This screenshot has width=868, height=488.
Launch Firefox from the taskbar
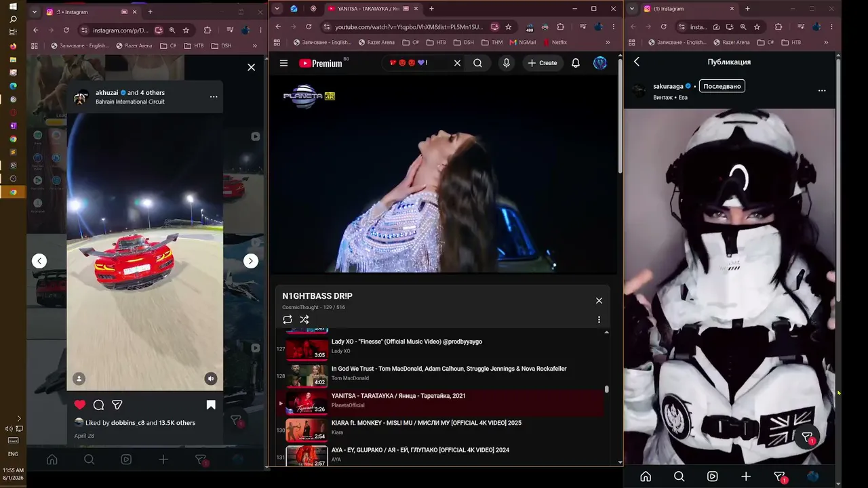(13, 46)
